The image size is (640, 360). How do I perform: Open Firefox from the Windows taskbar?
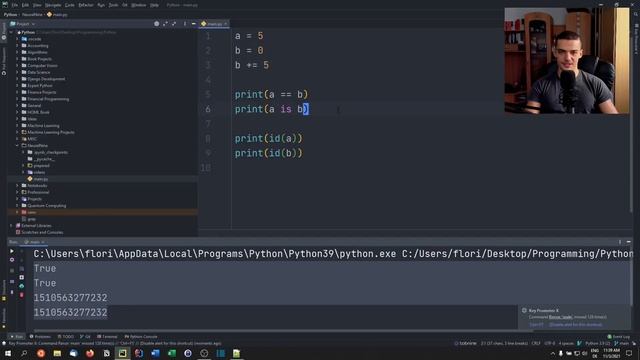[x=90, y=353]
